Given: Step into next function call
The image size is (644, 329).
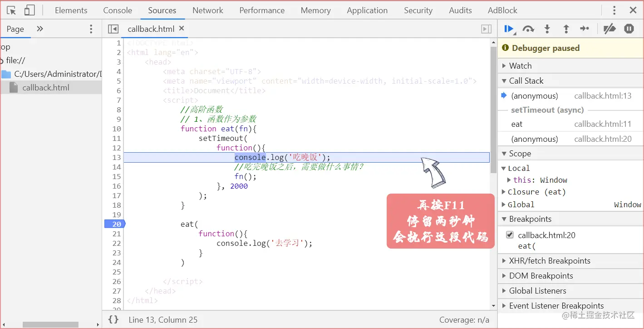Looking at the screenshot, I should point(547,28).
